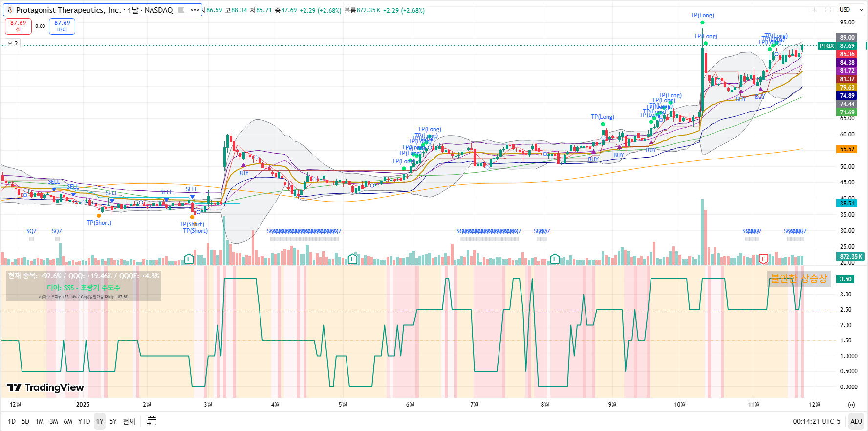Click the blue SELL triangle near March
Image resolution: width=868 pixels, height=431 pixels.
(x=192, y=197)
